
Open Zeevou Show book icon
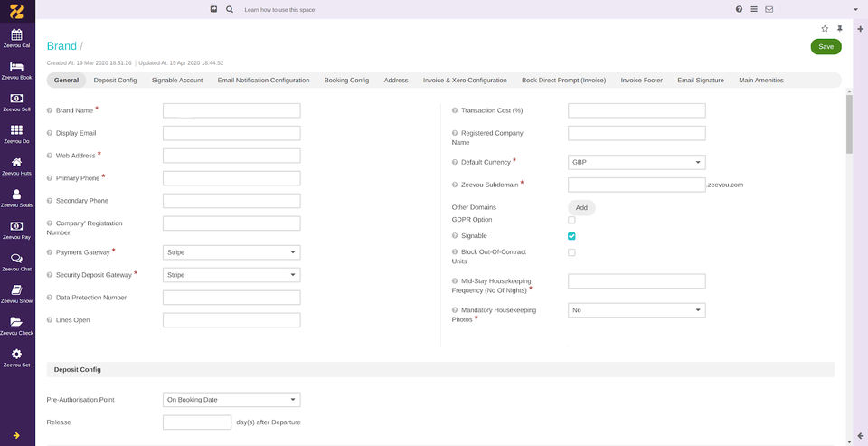(x=16, y=289)
